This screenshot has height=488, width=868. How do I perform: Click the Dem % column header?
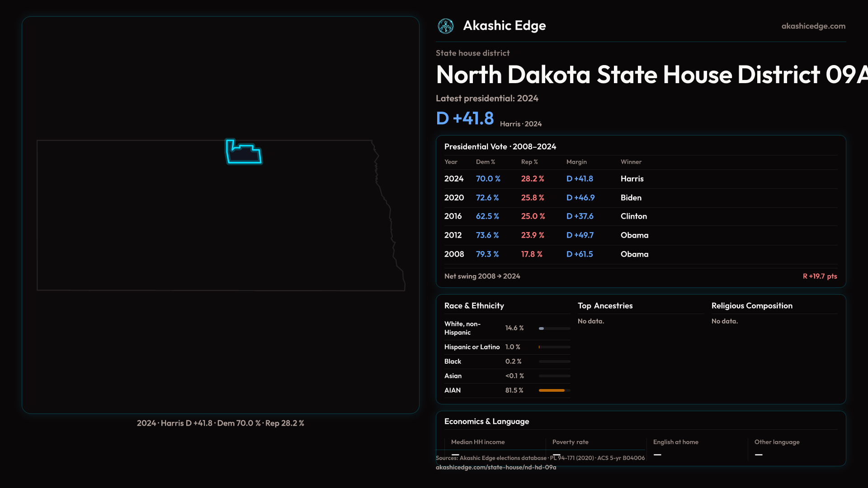pyautogui.click(x=485, y=162)
